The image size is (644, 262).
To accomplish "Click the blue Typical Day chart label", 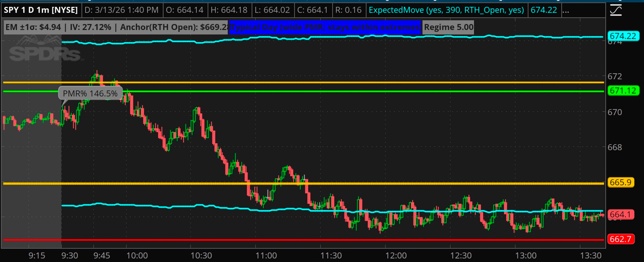I will (325, 27).
